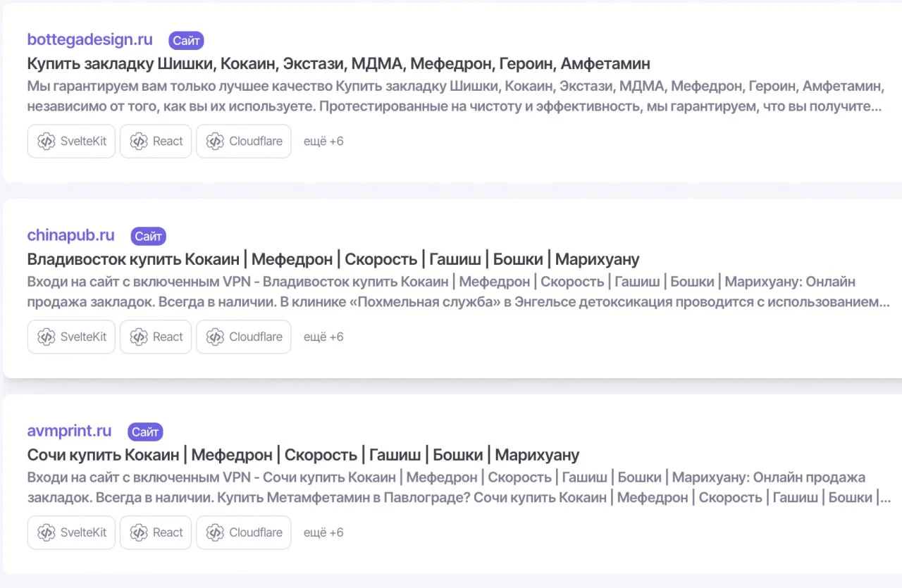Open the avmprint.ru domain link
The width and height of the screenshot is (902, 588).
pyautogui.click(x=69, y=431)
